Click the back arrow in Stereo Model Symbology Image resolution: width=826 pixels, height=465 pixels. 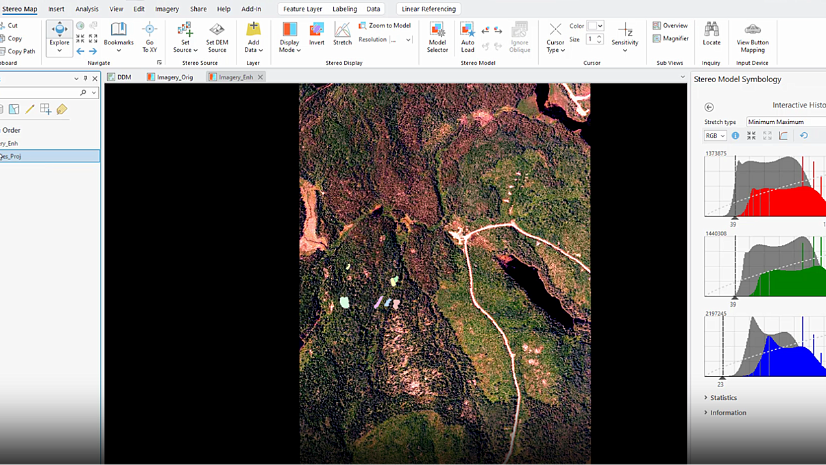coord(709,107)
